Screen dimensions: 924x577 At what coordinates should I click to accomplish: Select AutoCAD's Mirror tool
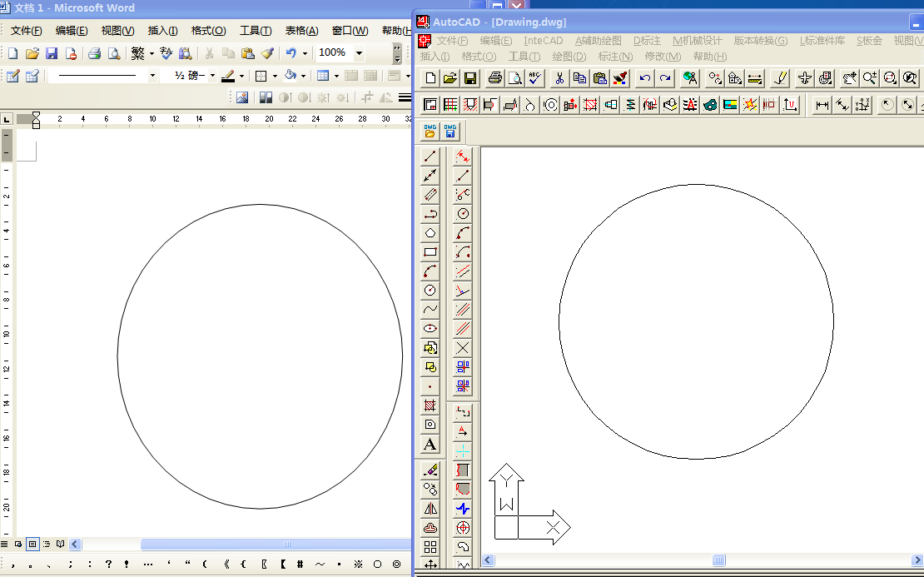click(x=430, y=508)
